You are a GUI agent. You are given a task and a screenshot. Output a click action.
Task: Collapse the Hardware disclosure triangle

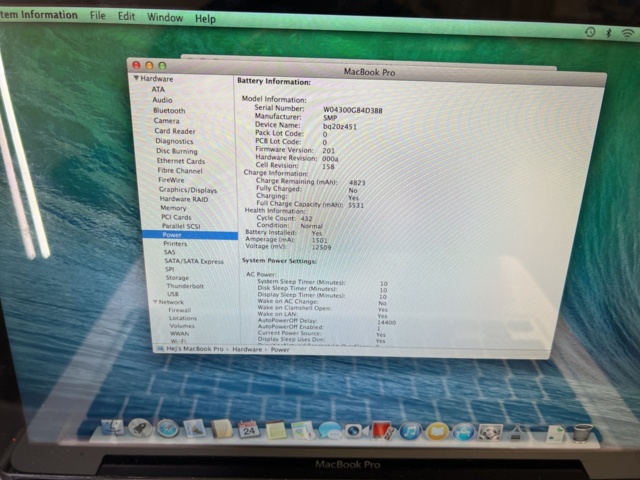[x=136, y=78]
